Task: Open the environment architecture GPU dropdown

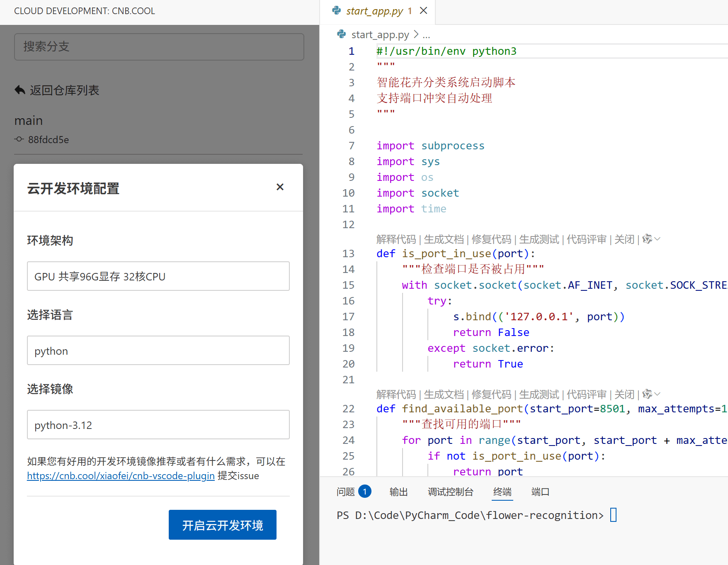Action: [x=158, y=276]
